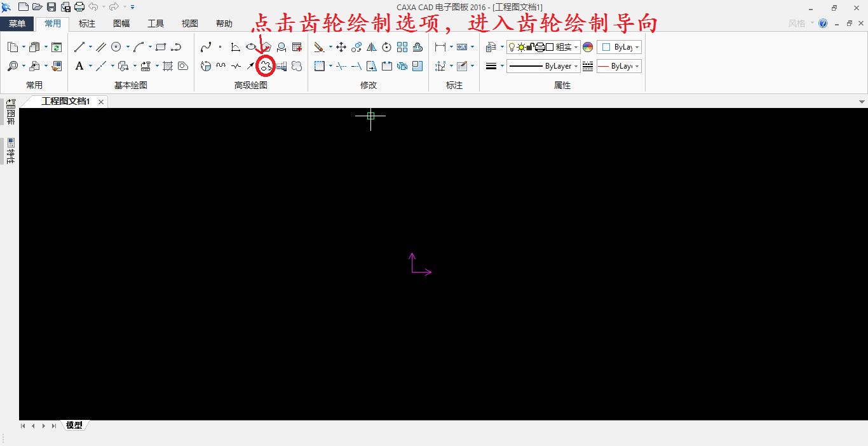
Task: Select the line drawing tool
Action: pos(79,47)
